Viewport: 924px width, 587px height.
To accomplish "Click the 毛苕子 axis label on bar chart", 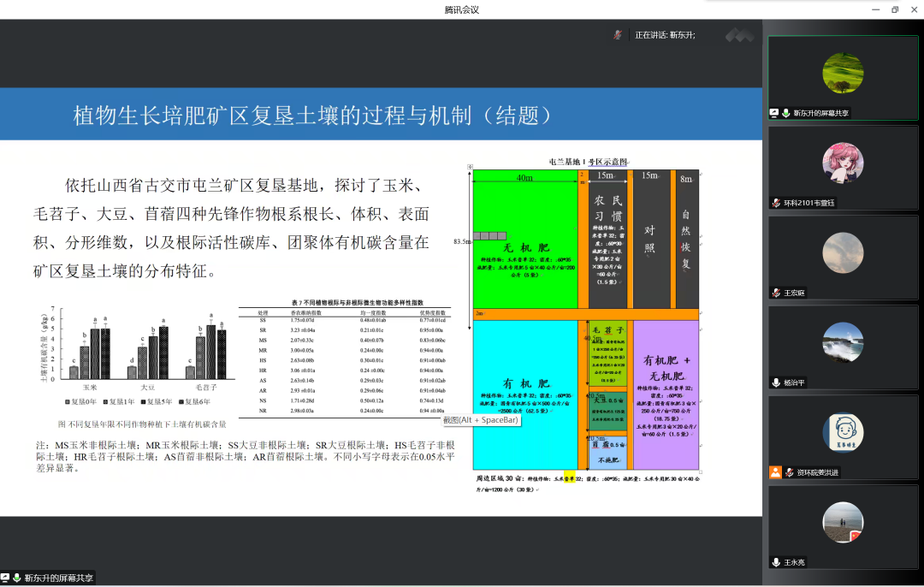I will (x=206, y=388).
